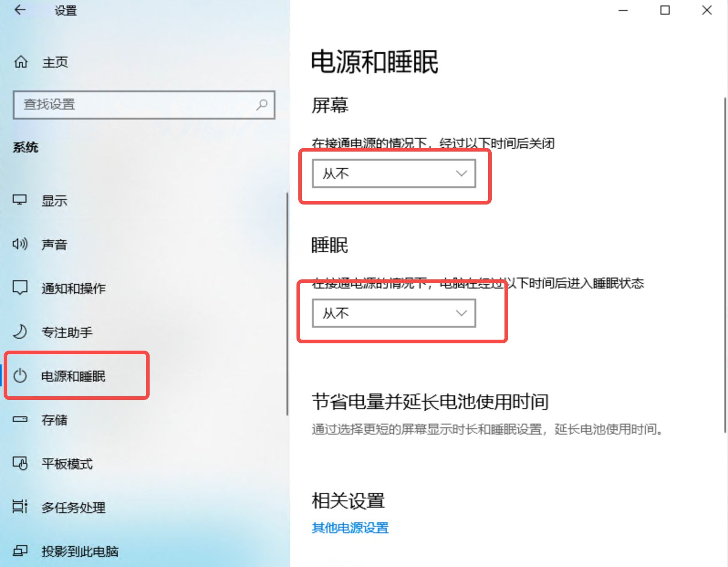Click the home icon next to 主页
Viewport: 728px width, 567px height.
point(21,62)
